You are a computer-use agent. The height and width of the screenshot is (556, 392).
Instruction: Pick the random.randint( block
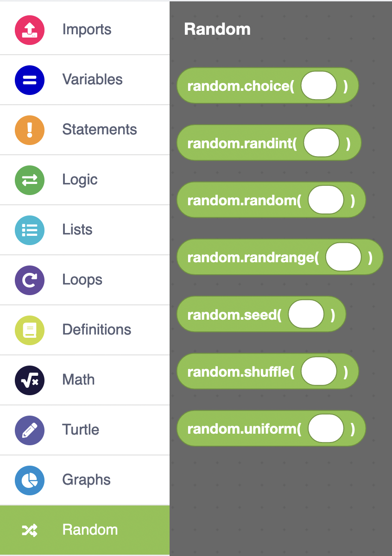click(241, 143)
